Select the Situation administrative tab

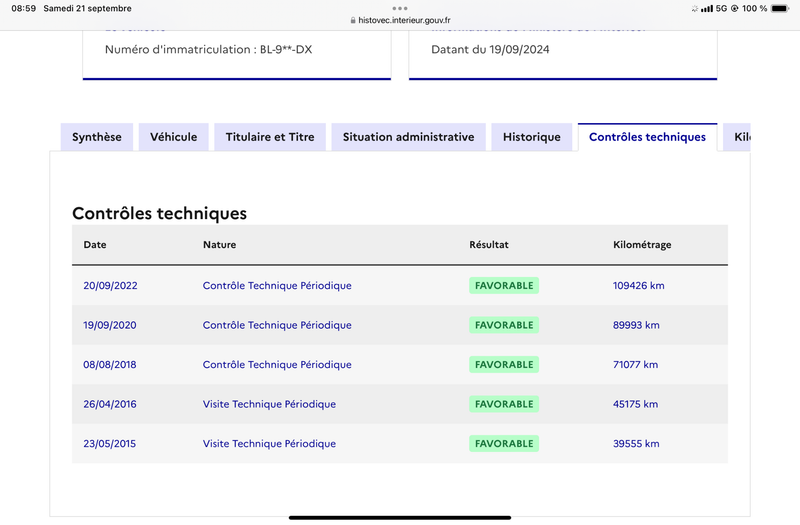pos(408,137)
